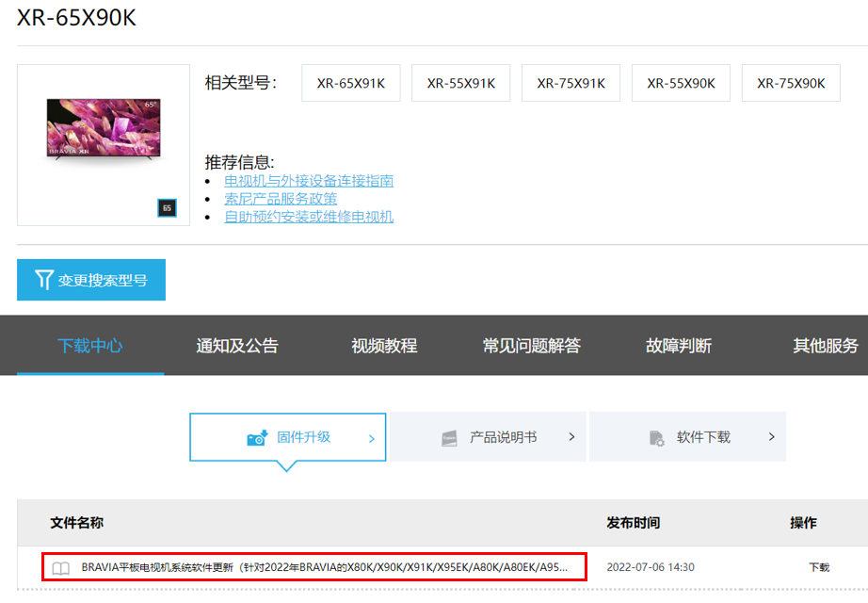
Task: Click the 变更搜索型号 button
Action: (91, 280)
